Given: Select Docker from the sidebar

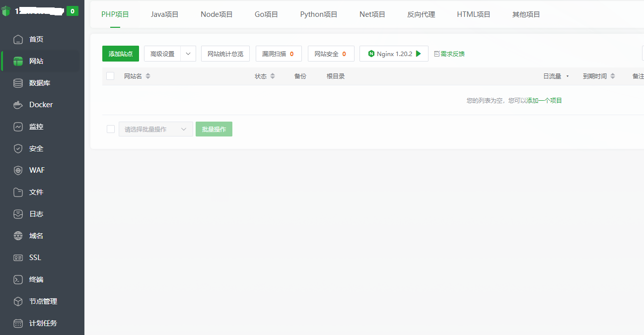Looking at the screenshot, I should pos(40,104).
